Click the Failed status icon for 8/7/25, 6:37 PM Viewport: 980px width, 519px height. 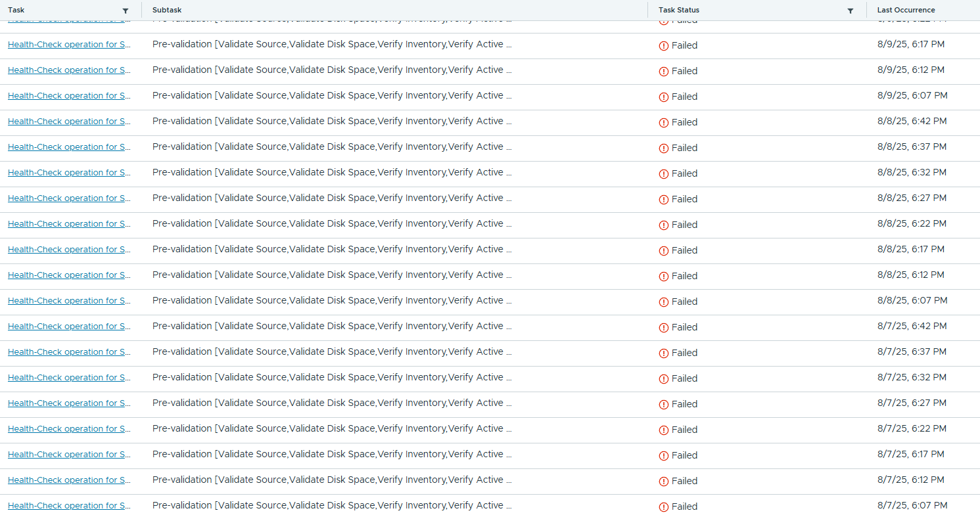pyautogui.click(x=664, y=353)
